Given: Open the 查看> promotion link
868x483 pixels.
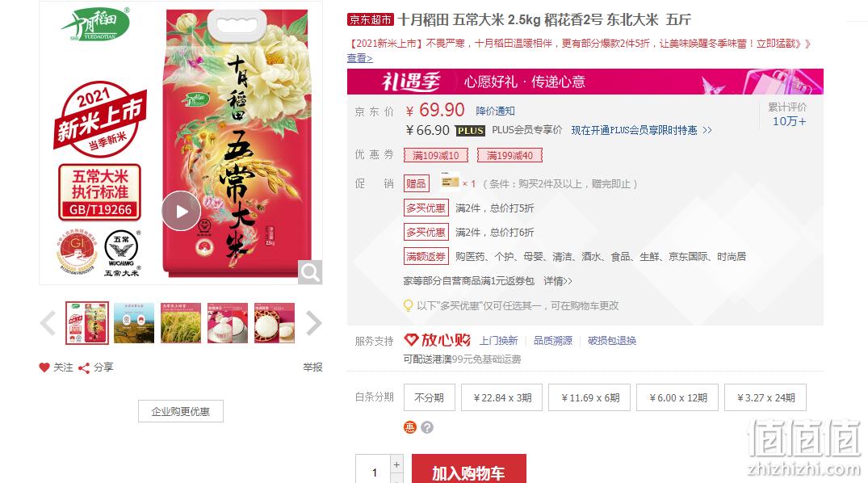Looking at the screenshot, I should click(360, 58).
